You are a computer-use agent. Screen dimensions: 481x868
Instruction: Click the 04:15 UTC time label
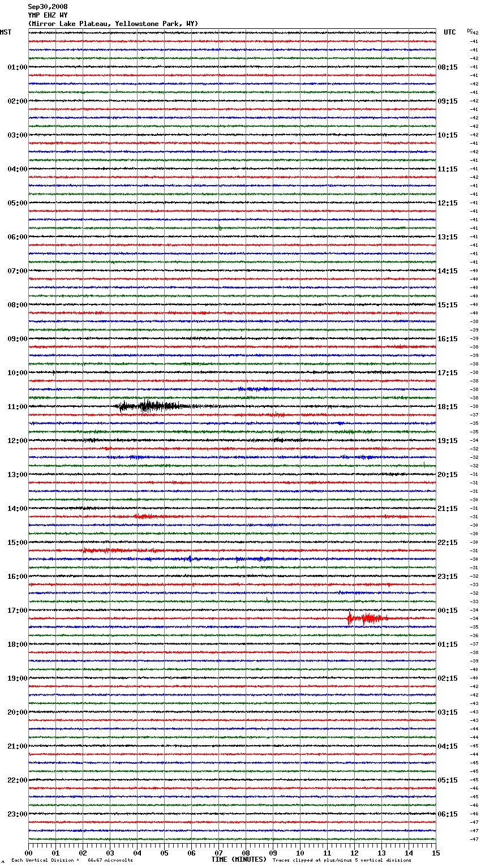click(448, 746)
